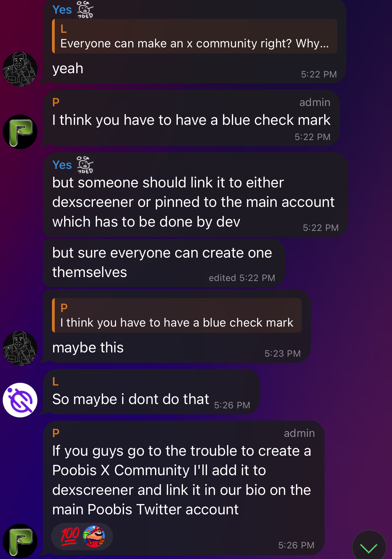Open the quoted reply "I think you have to have a blue check mark"
This screenshot has width=392, height=559.
coord(177,315)
